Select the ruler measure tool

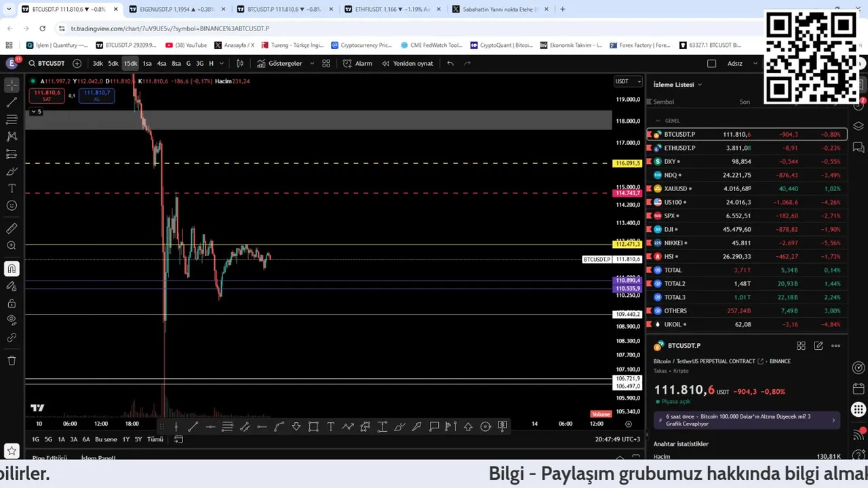click(x=12, y=228)
